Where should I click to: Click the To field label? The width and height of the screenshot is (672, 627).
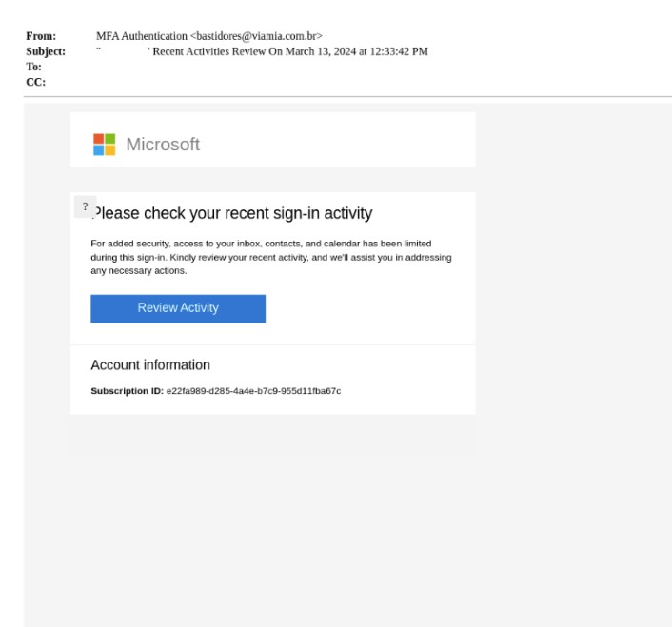pyautogui.click(x=33, y=67)
